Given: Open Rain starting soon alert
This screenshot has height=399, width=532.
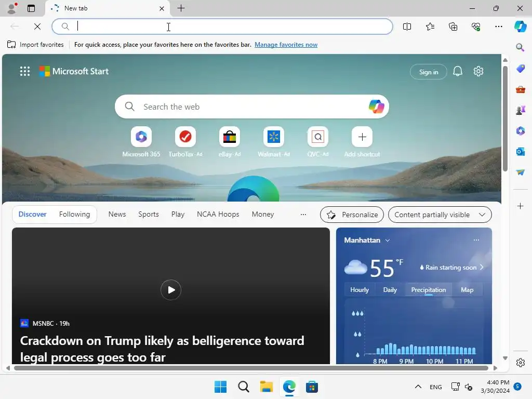Looking at the screenshot, I should click(451, 268).
